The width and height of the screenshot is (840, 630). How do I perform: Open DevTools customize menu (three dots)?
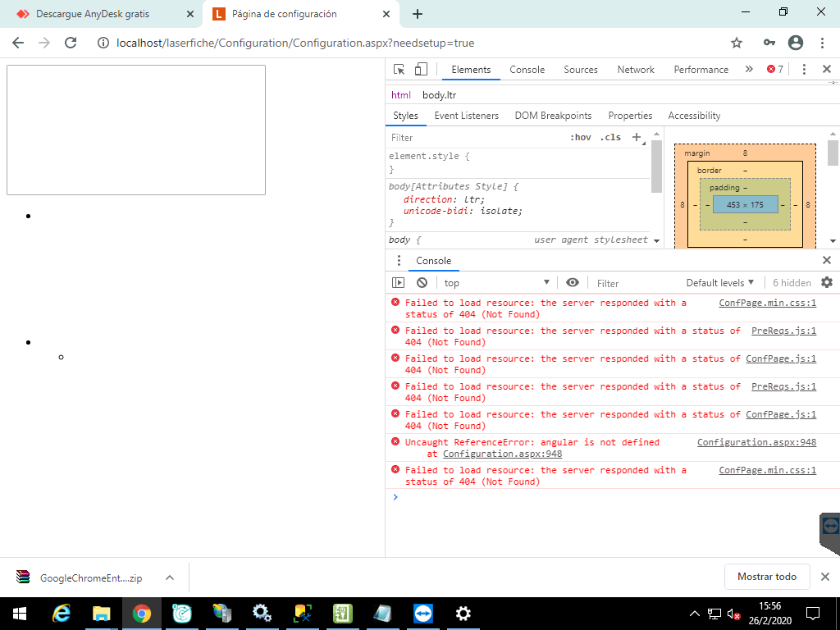tap(804, 70)
